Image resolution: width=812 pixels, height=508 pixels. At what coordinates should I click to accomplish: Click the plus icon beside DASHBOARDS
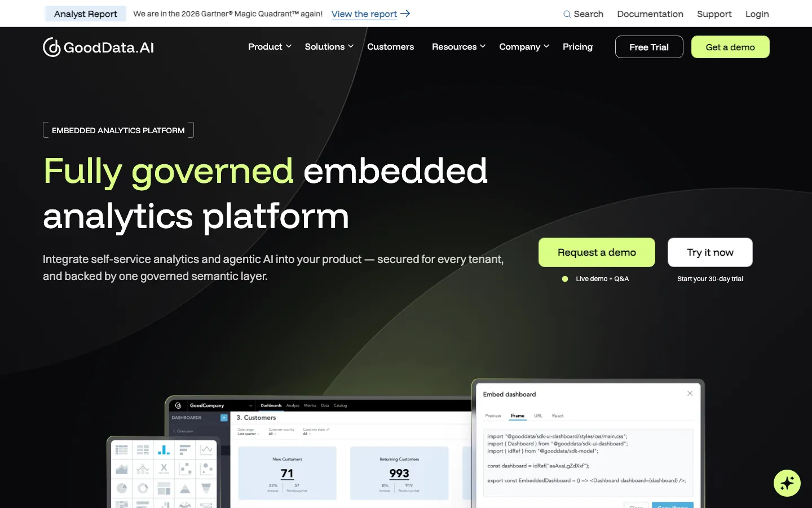[224, 418]
